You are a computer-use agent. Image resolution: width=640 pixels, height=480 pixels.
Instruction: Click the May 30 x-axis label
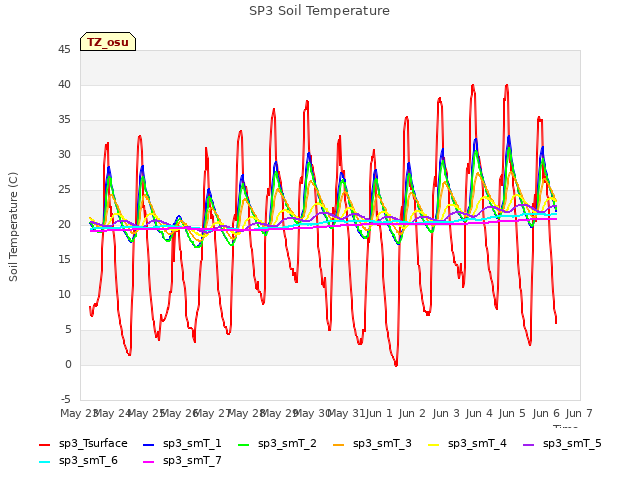tap(312, 413)
